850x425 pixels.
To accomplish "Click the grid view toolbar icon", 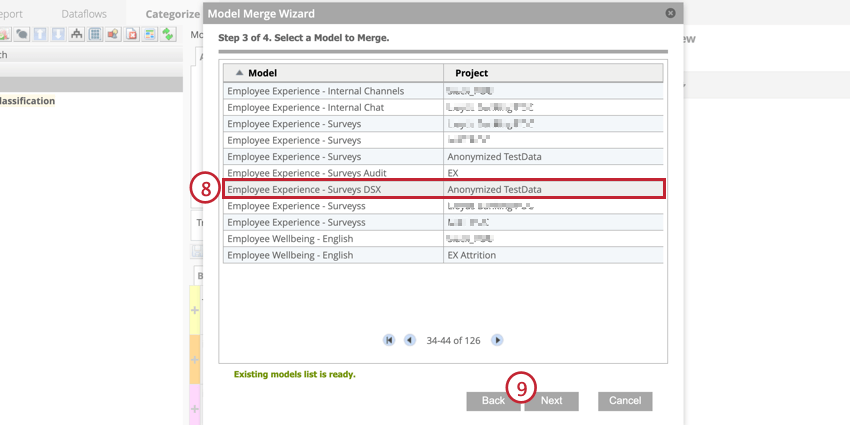I will (94, 33).
